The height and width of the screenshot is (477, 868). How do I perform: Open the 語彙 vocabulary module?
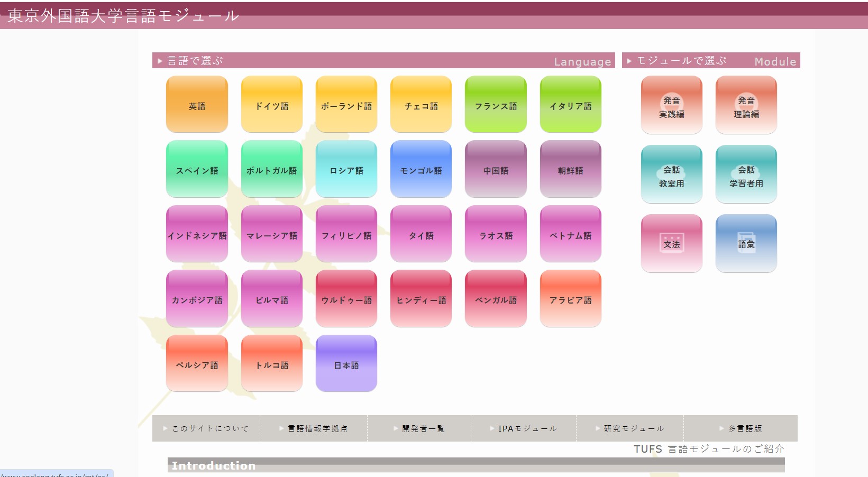point(746,243)
